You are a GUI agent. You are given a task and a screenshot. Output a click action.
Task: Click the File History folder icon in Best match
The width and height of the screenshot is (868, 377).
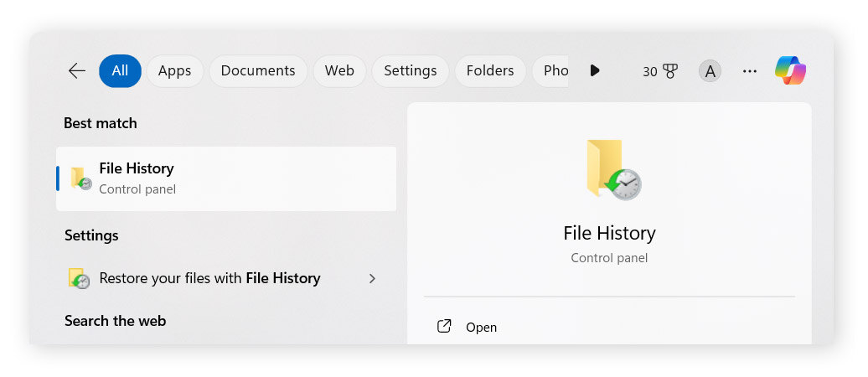(80, 178)
